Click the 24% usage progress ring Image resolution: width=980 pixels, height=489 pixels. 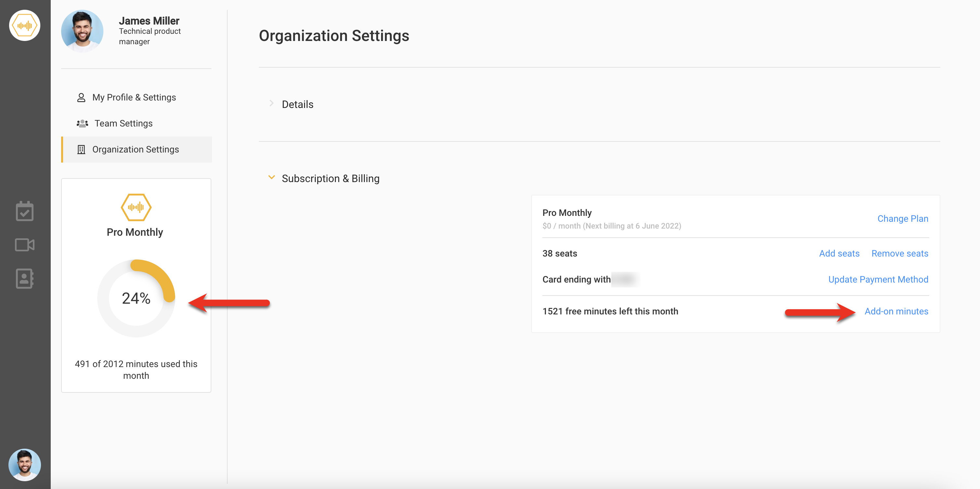coord(136,298)
